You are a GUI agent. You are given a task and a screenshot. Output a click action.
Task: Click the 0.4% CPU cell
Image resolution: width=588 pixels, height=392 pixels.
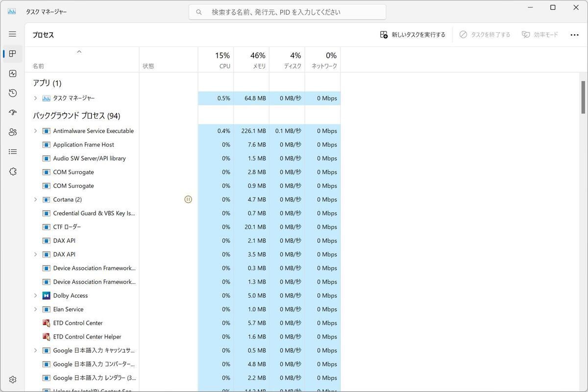tap(216, 131)
